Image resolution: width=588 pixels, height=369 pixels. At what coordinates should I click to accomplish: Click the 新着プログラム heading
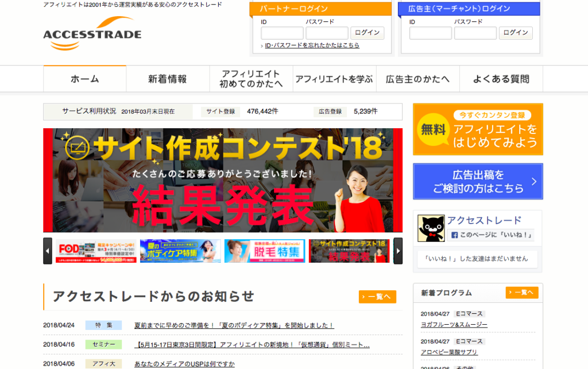pos(446,293)
